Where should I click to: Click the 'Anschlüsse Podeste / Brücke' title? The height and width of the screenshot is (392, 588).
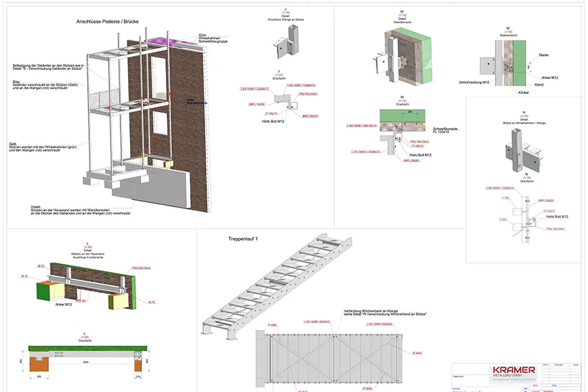point(108,22)
